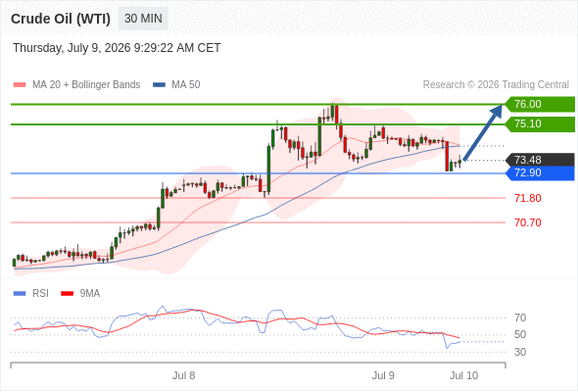Image resolution: width=578 pixels, height=392 pixels.
Task: Click the tall green candle at chart peak
Action: tap(319, 135)
